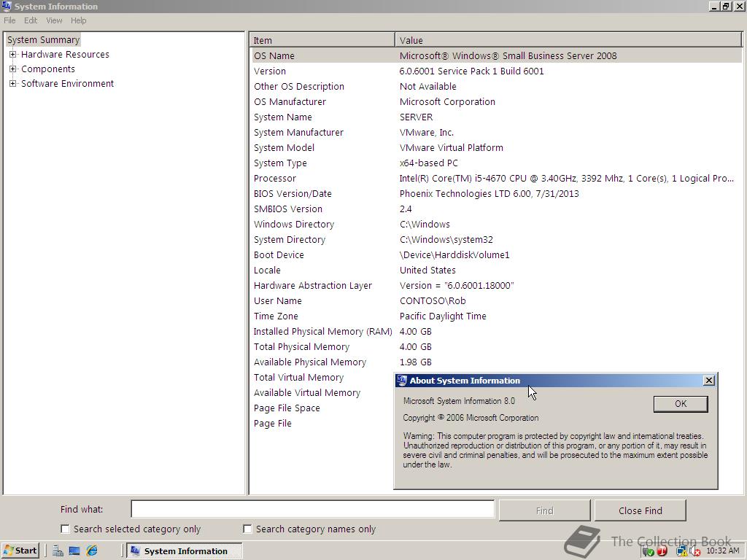Click the red circular tray icon
Screen dimensions: 747x560
pos(662,551)
